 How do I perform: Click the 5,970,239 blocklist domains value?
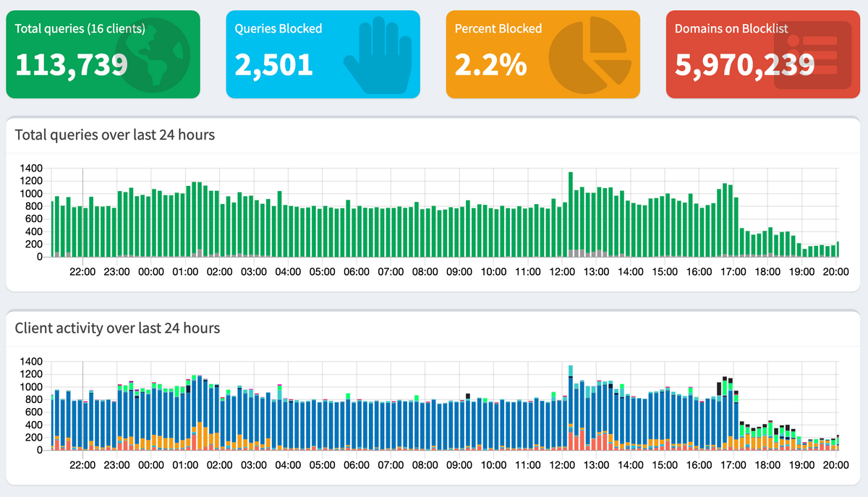[745, 64]
